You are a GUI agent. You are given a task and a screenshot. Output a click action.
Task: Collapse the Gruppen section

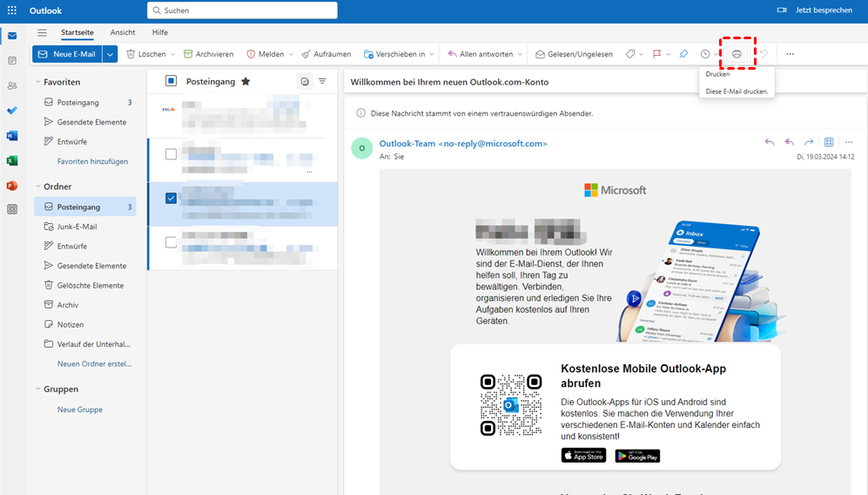coord(38,389)
